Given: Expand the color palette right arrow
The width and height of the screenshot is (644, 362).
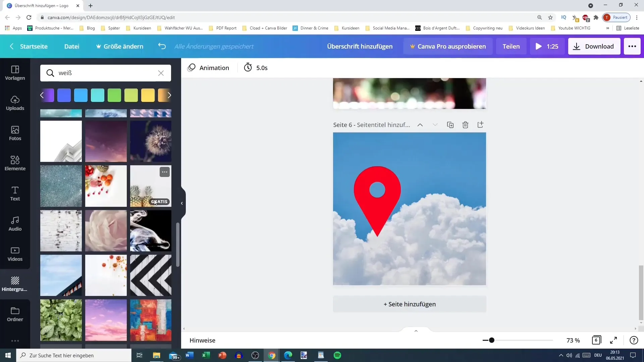Looking at the screenshot, I should coord(169,95).
